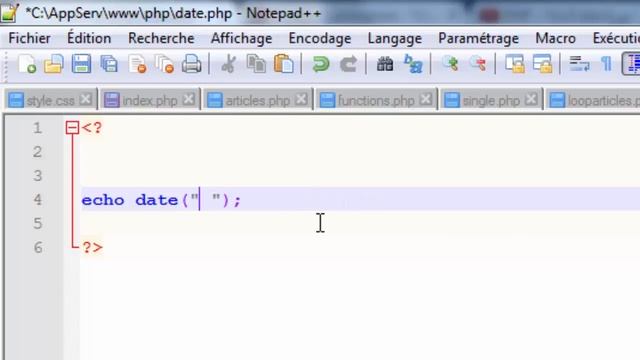The width and height of the screenshot is (640, 360).
Task: Click the Zoom Out toolbar icon
Action: [478, 63]
